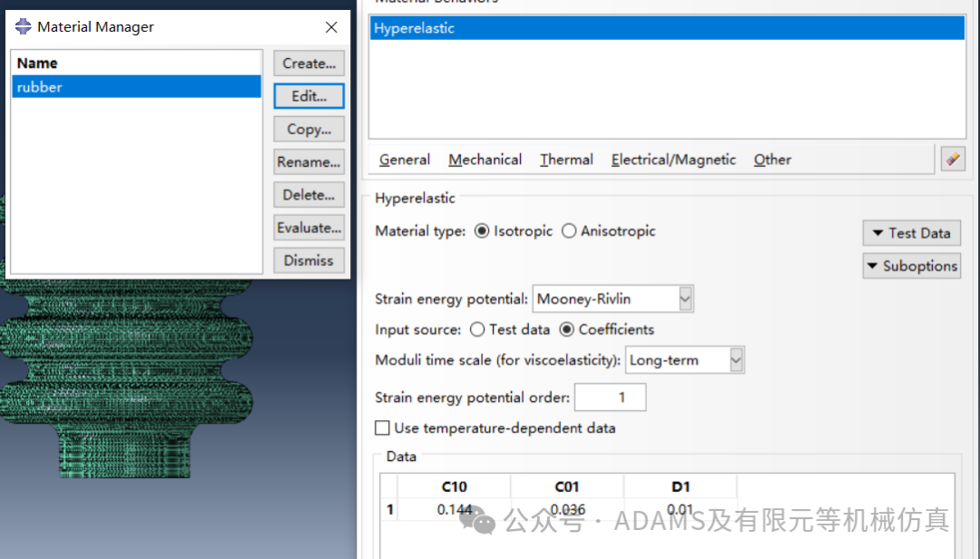The width and height of the screenshot is (980, 559).
Task: Click the C10 column header
Action: tap(454, 486)
